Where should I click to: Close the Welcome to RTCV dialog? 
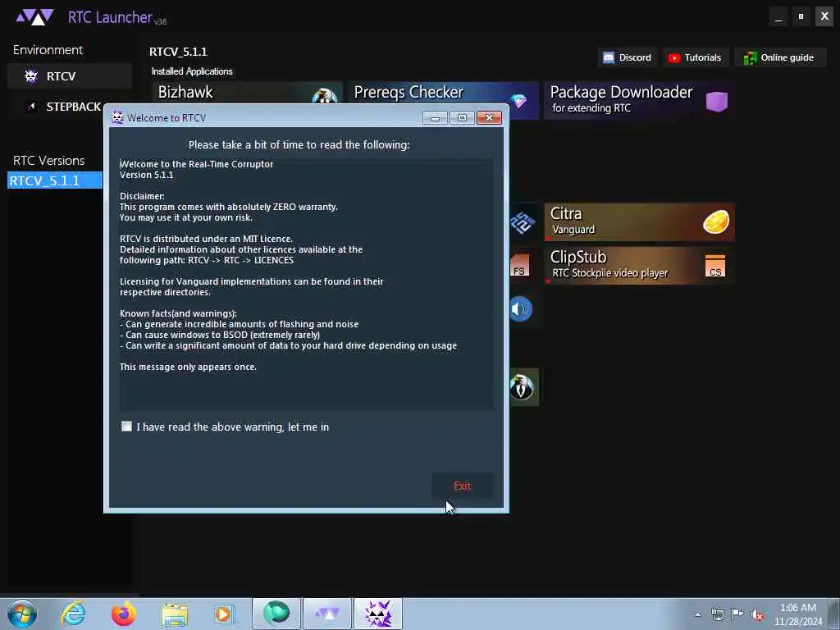click(x=489, y=118)
